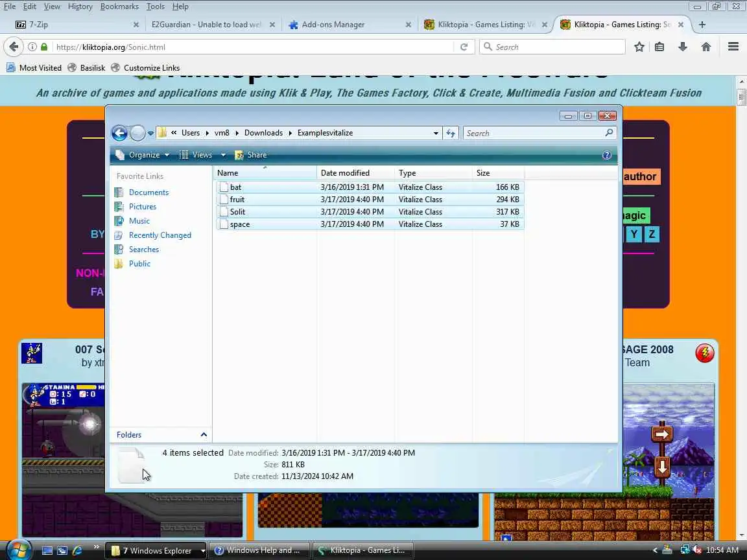The width and height of the screenshot is (747, 560).
Task: Click Explorer refresh button beside address bar
Action: tap(450, 133)
